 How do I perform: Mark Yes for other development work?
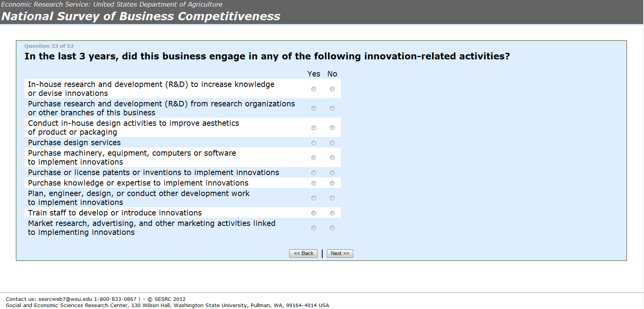(x=314, y=198)
